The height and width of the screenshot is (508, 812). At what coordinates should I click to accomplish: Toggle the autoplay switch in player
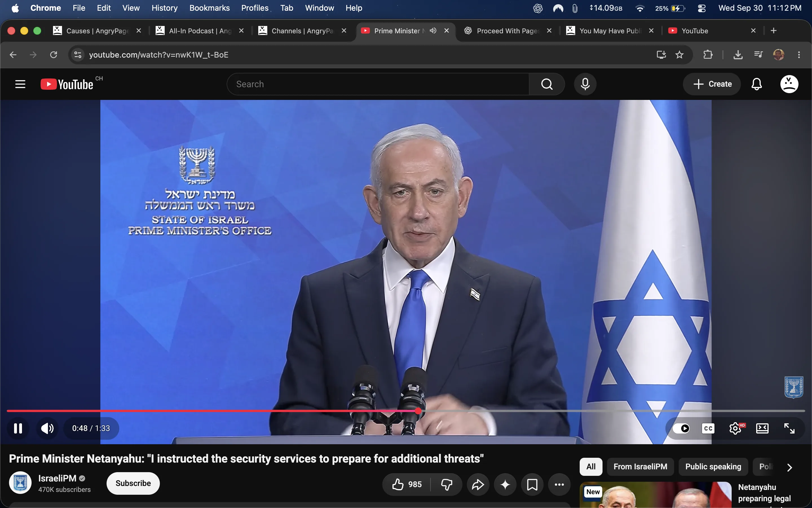point(681,428)
